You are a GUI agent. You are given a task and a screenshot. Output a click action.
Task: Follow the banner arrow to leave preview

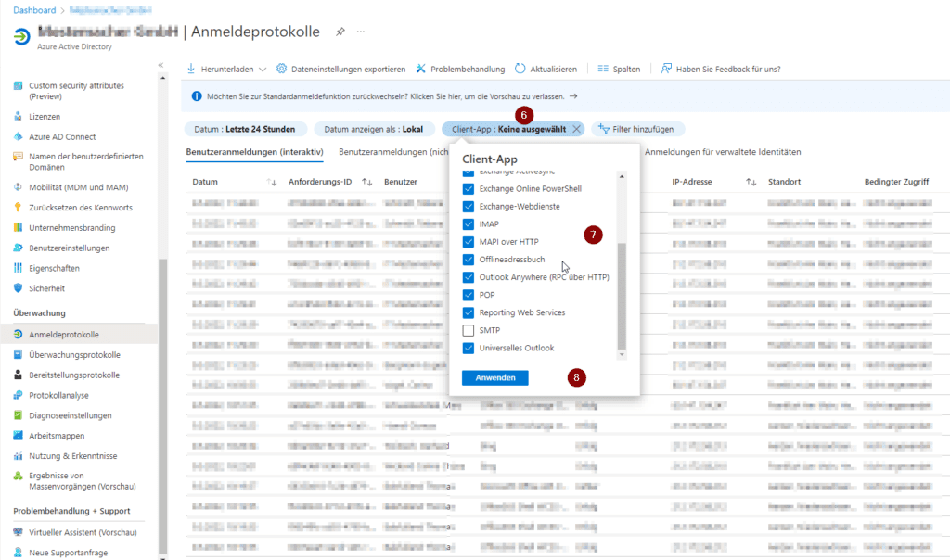(573, 96)
